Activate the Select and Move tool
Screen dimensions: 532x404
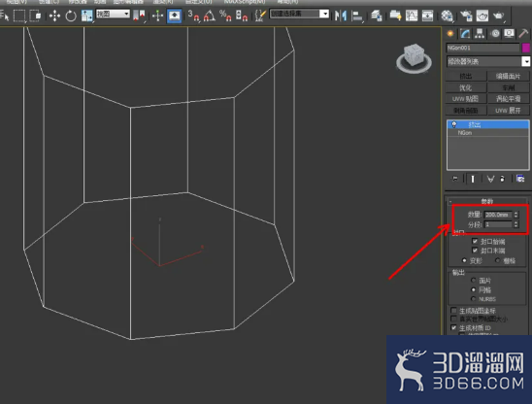[54, 16]
